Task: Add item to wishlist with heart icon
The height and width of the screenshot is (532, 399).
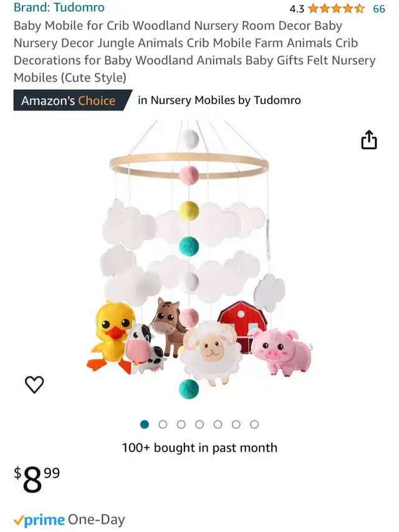Action: coord(34,384)
